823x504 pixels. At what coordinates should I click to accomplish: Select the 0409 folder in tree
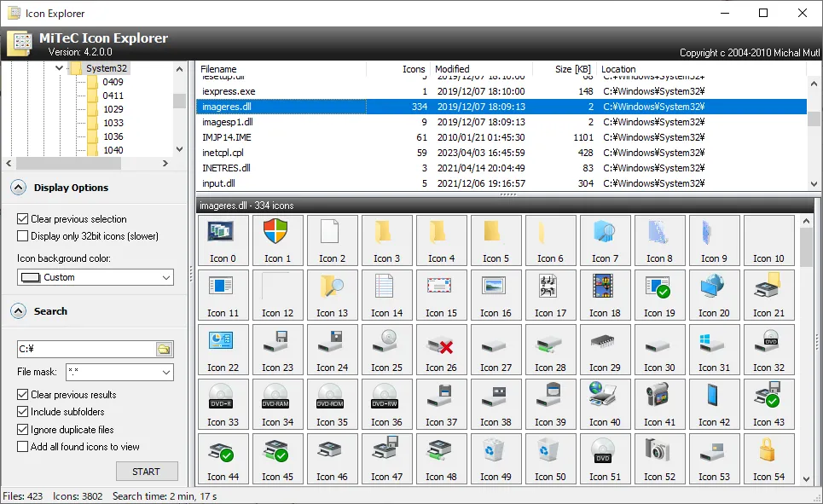point(113,82)
